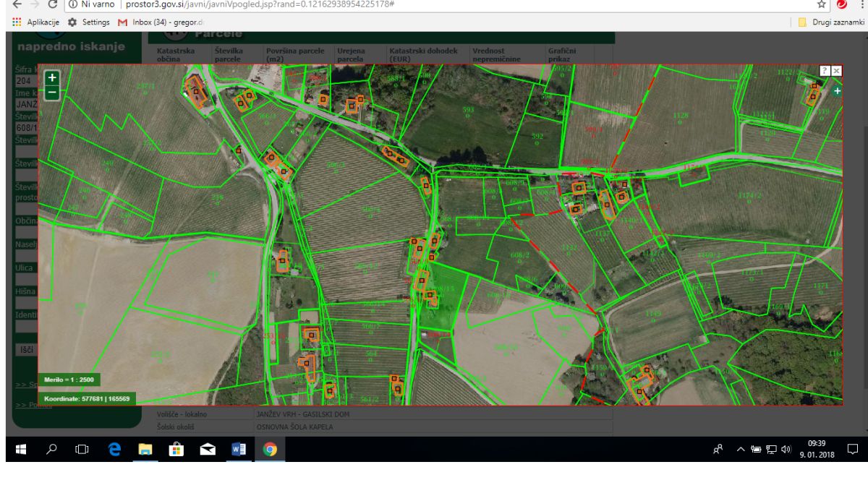
Task: Expand the map layer switcher plus
Action: click(x=837, y=91)
